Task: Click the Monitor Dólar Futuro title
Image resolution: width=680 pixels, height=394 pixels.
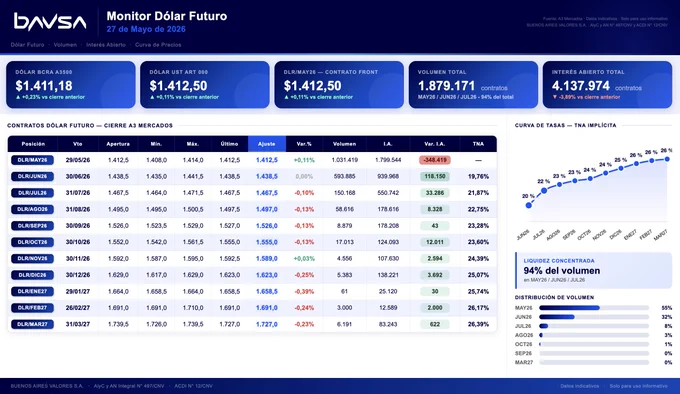Action: point(167,16)
